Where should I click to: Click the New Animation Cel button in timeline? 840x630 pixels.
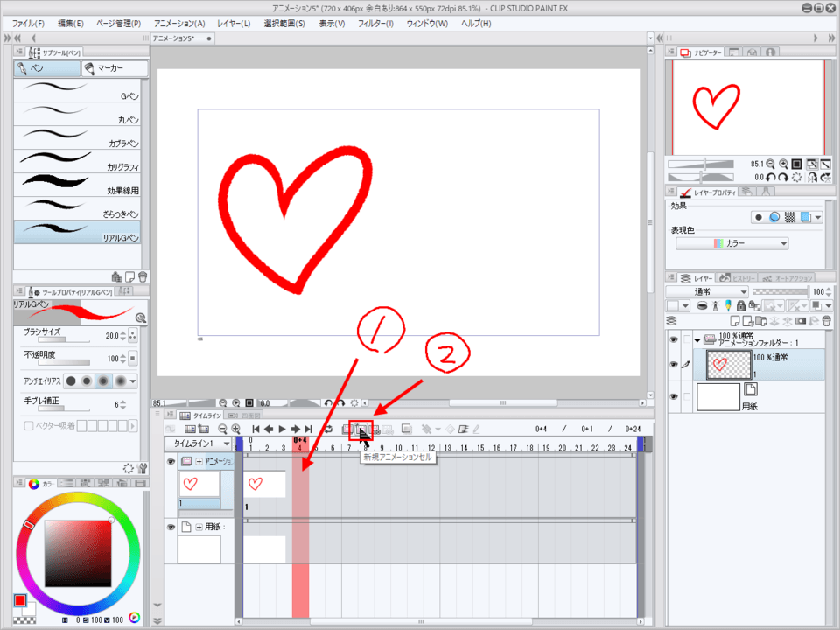pyautogui.click(x=360, y=430)
